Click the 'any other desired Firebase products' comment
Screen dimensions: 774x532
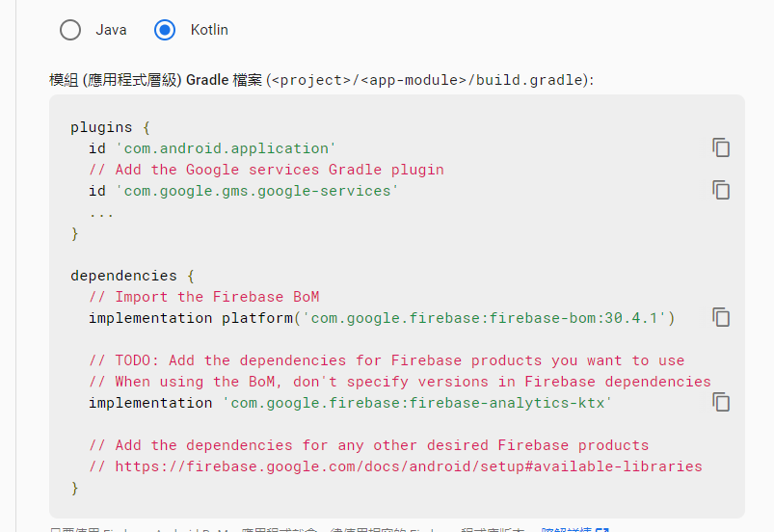(369, 445)
